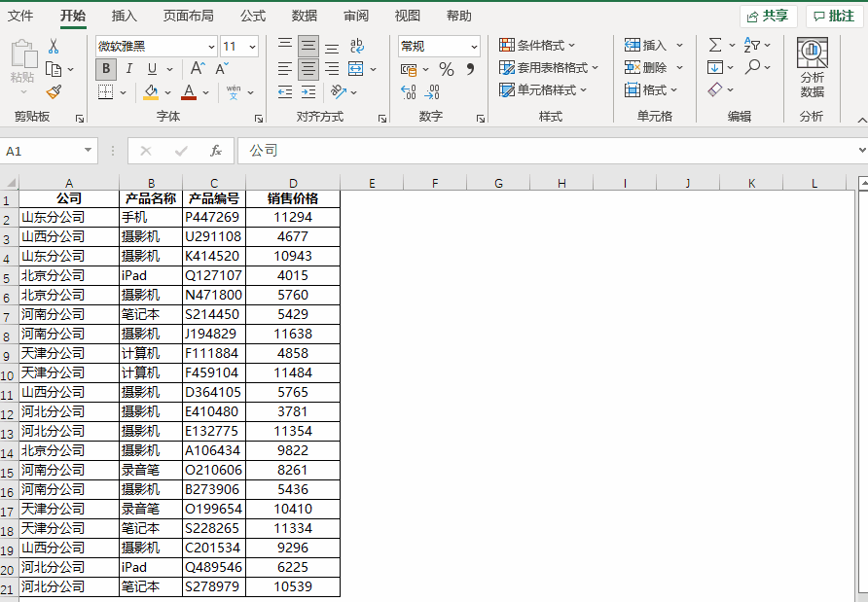The width and height of the screenshot is (868, 602).
Task: Click 删除 cells button
Action: (x=646, y=67)
